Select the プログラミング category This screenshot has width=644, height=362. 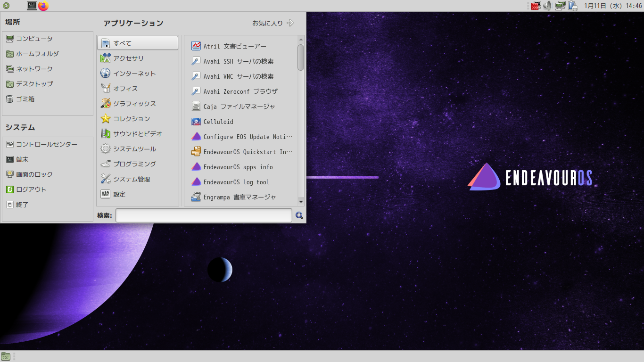click(138, 164)
